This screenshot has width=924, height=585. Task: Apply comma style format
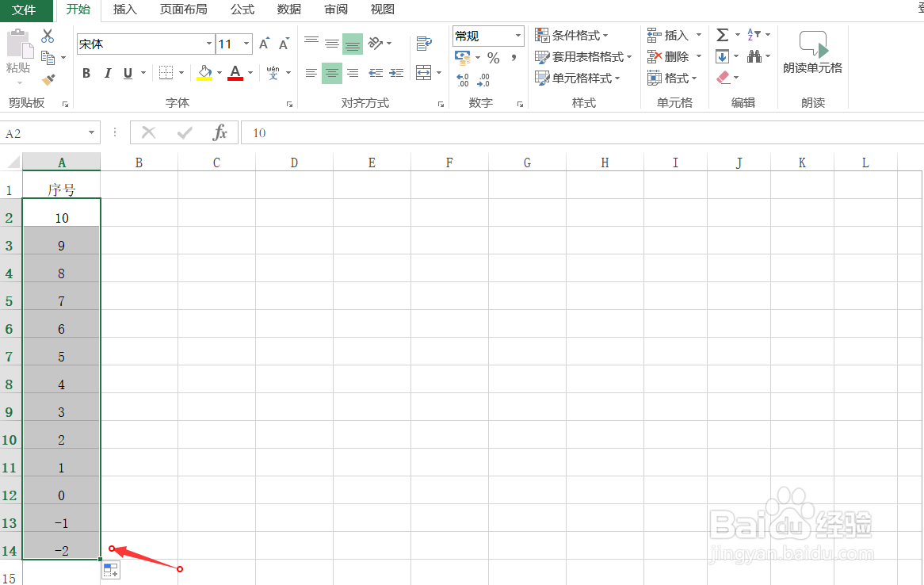(x=514, y=58)
